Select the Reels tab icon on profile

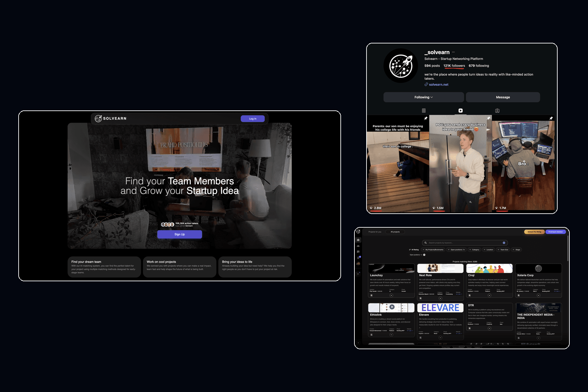click(460, 111)
